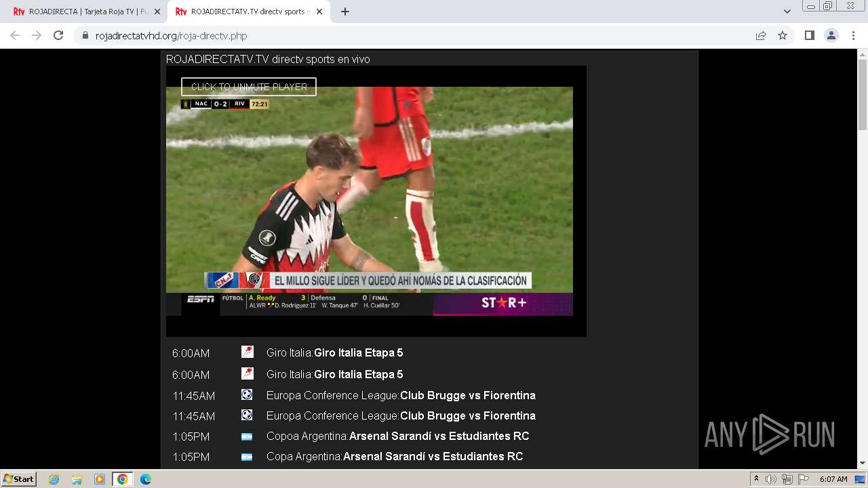Click the back navigation arrow
This screenshot has height=488, width=868.
point(15,35)
